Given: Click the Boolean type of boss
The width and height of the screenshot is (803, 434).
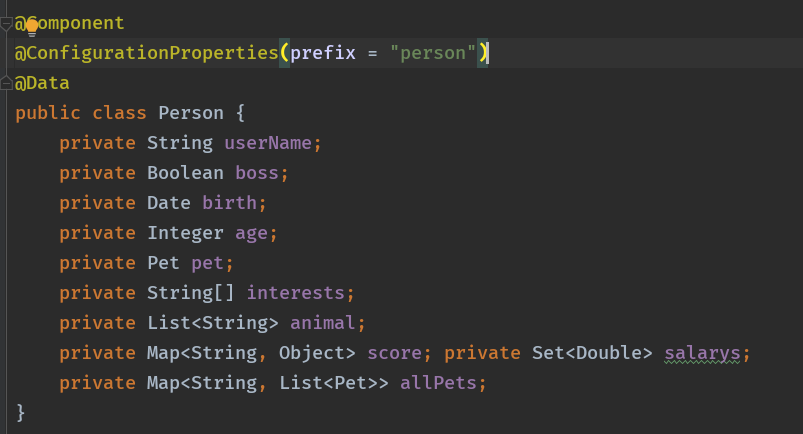Looking at the screenshot, I should click(x=185, y=172).
